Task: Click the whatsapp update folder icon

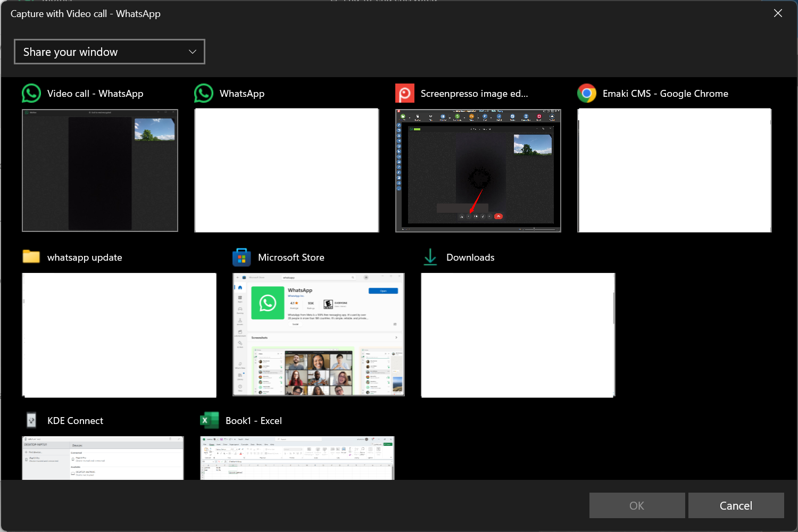Action: 31,257
